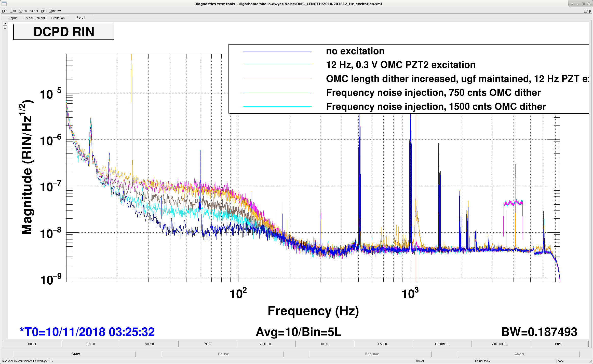This screenshot has width=593, height=364.
Task: Collapse panel with the up arrow button
Action: pyautogui.click(x=5, y=28)
